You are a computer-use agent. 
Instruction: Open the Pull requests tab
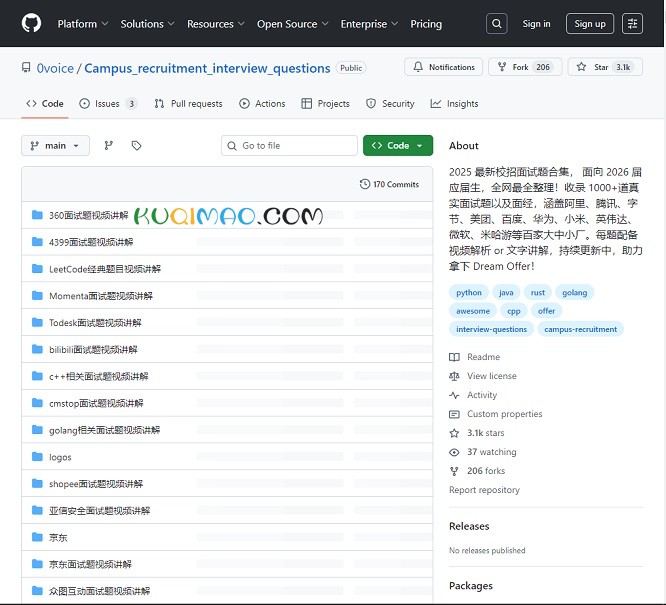pos(189,104)
